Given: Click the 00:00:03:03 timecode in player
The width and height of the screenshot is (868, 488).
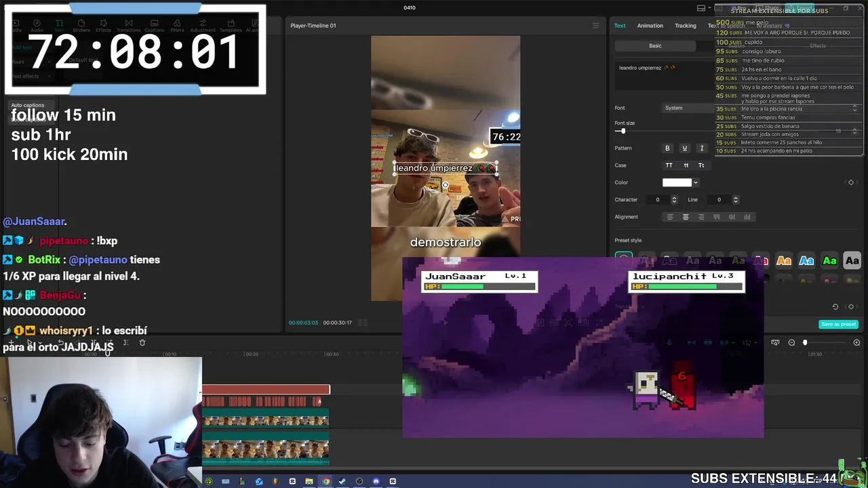Looking at the screenshot, I should pyautogui.click(x=303, y=323).
